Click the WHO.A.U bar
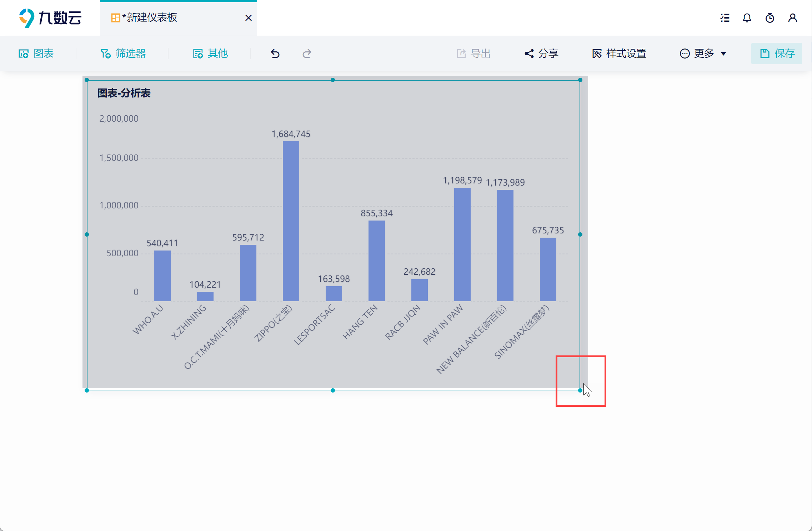 162,276
